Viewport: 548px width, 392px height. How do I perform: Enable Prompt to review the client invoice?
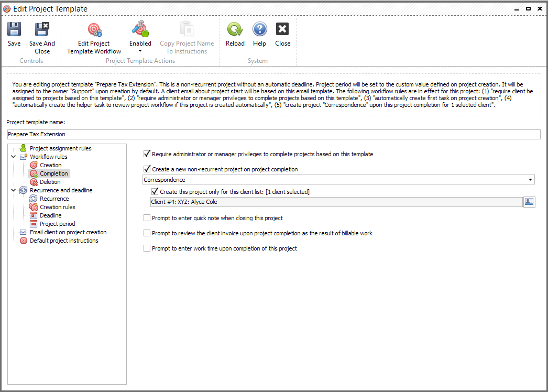pos(147,233)
